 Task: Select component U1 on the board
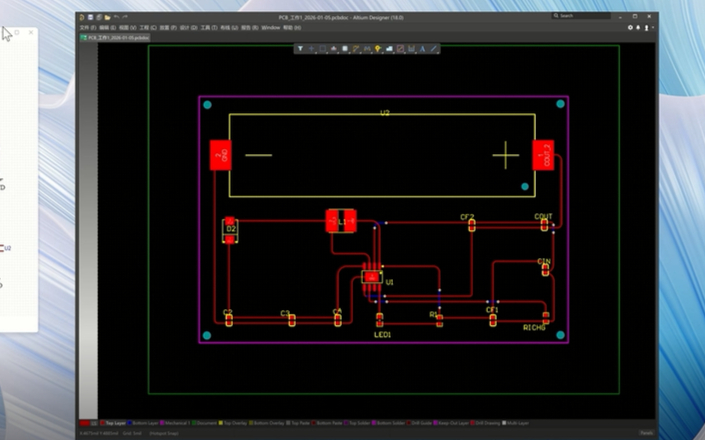(x=371, y=277)
